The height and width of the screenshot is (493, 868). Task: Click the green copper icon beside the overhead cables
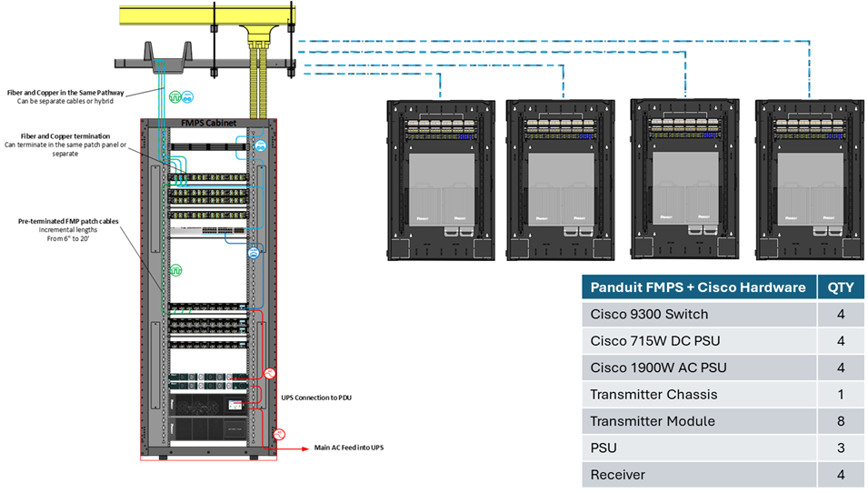click(175, 97)
